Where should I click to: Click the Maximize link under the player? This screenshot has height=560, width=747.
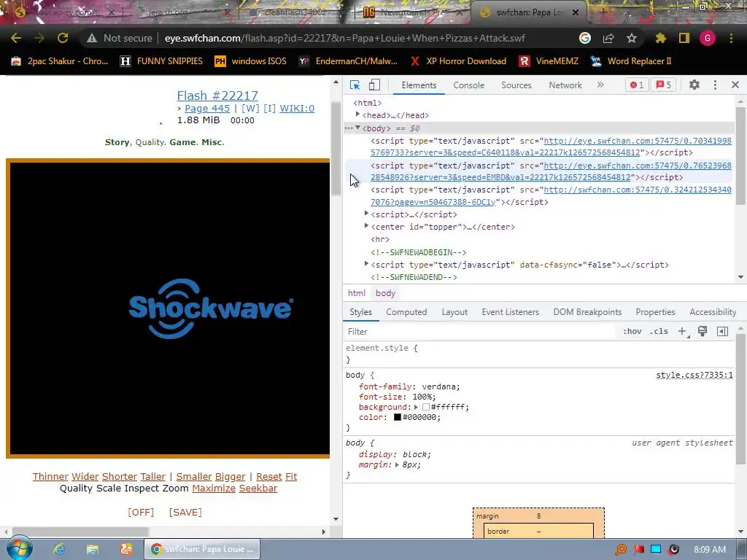point(214,488)
